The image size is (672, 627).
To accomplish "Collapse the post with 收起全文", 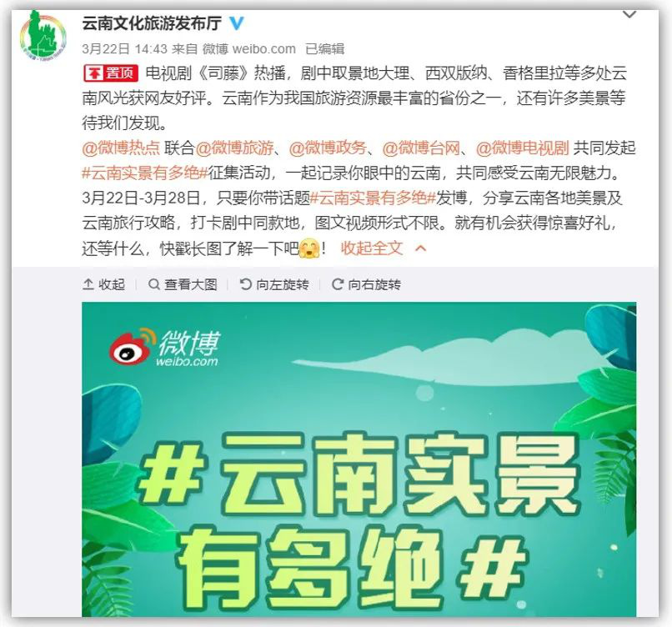I will [x=372, y=248].
